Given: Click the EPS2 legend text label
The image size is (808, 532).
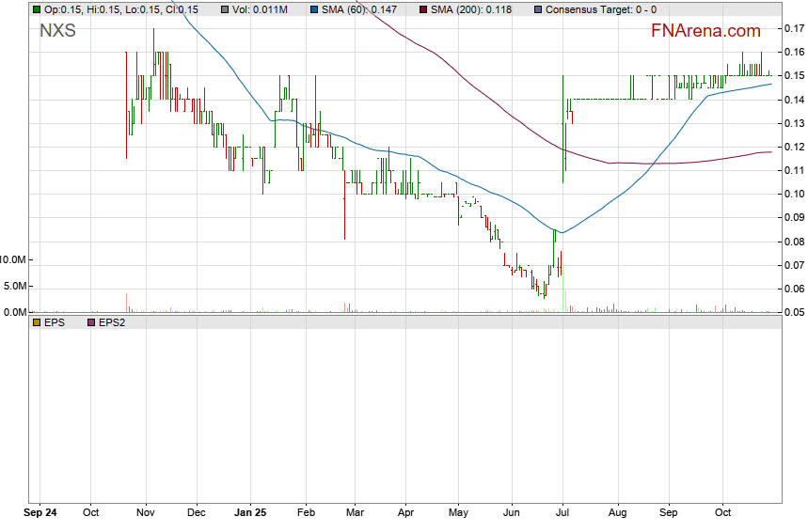Looking at the screenshot, I should coord(112,322).
